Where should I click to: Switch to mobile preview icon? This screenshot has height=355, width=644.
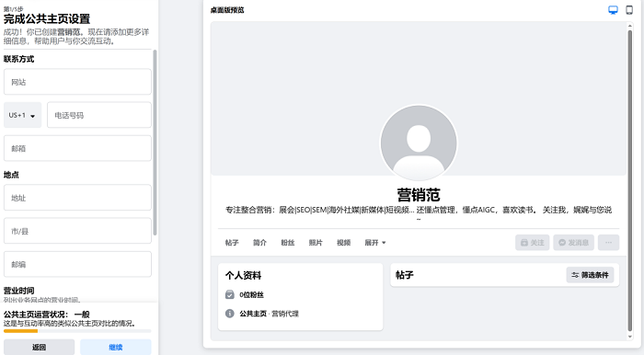coord(629,10)
